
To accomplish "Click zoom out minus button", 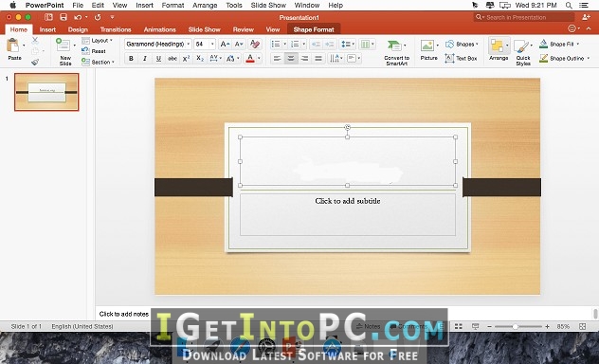I will click(x=489, y=327).
